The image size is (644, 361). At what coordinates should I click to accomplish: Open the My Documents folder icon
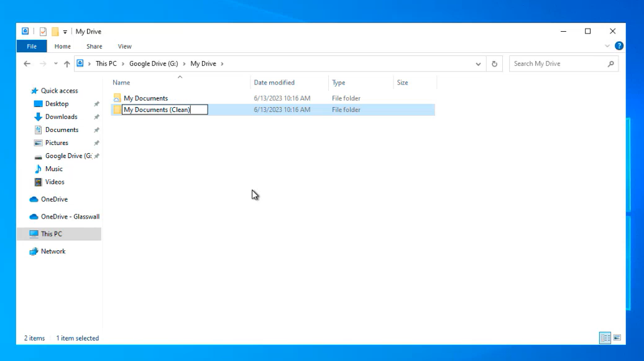117,98
